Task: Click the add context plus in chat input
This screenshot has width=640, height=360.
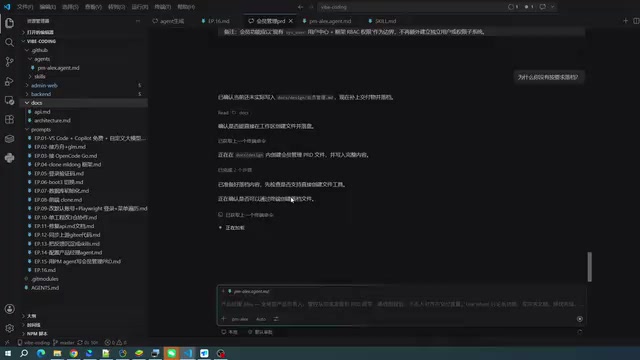Action: point(223,319)
